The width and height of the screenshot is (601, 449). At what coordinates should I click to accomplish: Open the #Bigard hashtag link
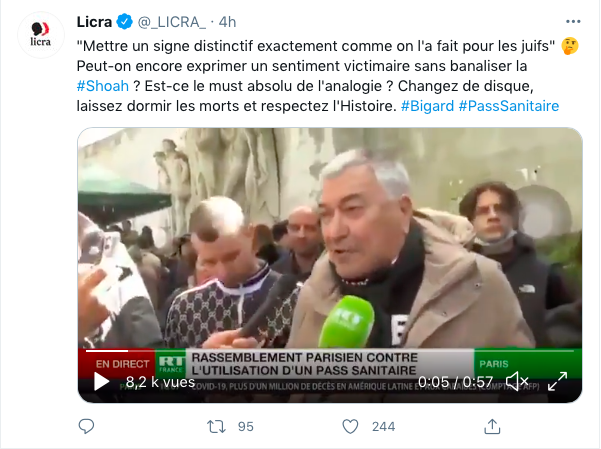(x=427, y=106)
